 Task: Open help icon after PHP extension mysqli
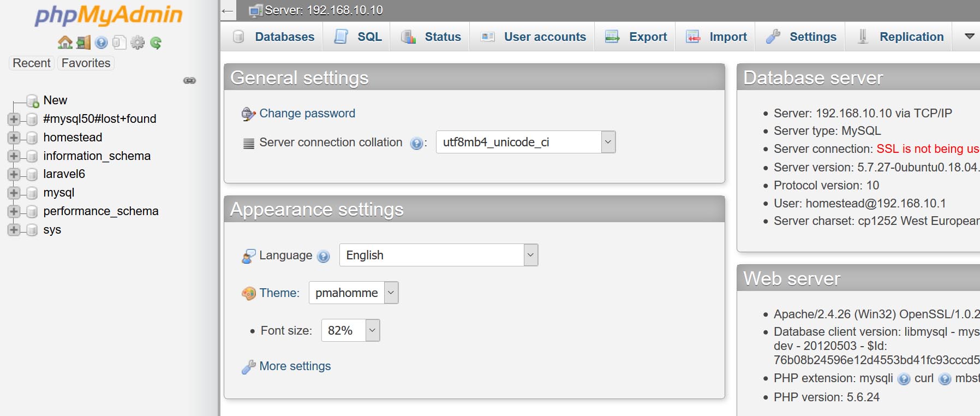pyautogui.click(x=904, y=379)
